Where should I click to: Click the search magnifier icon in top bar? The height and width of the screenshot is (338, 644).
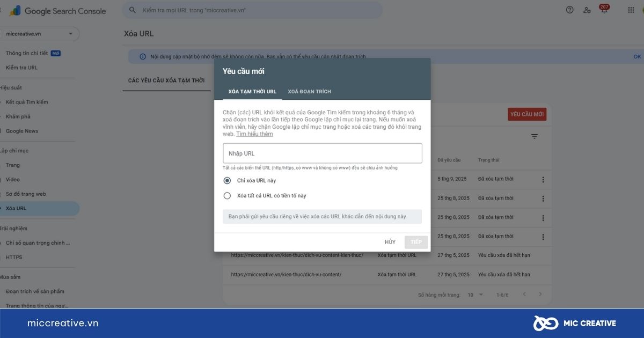pos(133,10)
